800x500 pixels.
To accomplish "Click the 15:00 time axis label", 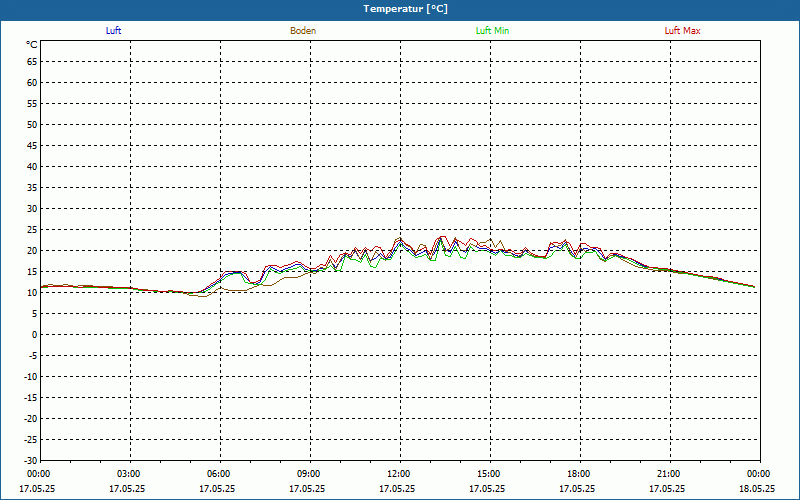I will pyautogui.click(x=490, y=474).
